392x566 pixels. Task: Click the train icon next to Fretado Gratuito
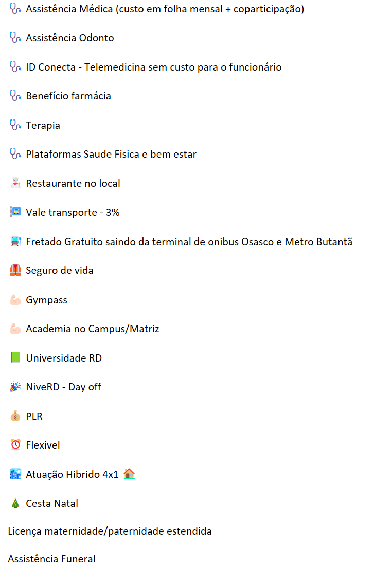15,242
